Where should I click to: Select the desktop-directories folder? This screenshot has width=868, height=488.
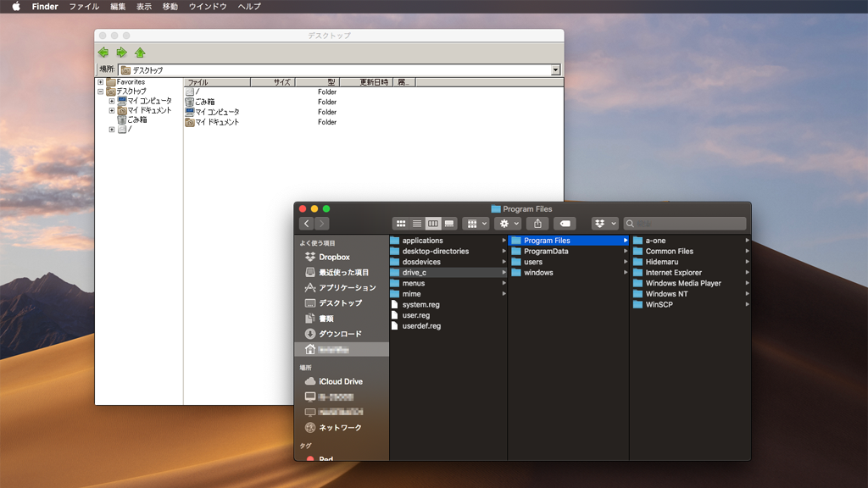click(448, 251)
